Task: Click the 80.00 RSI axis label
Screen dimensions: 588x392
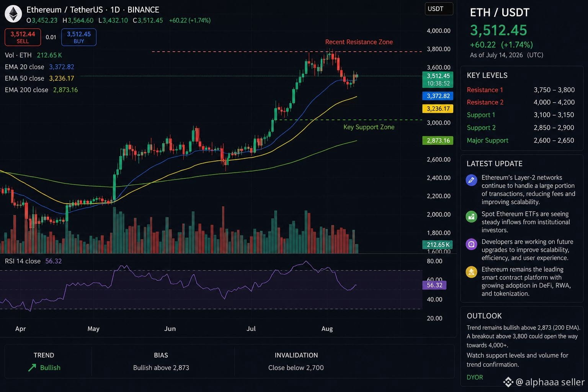Action: point(434,261)
